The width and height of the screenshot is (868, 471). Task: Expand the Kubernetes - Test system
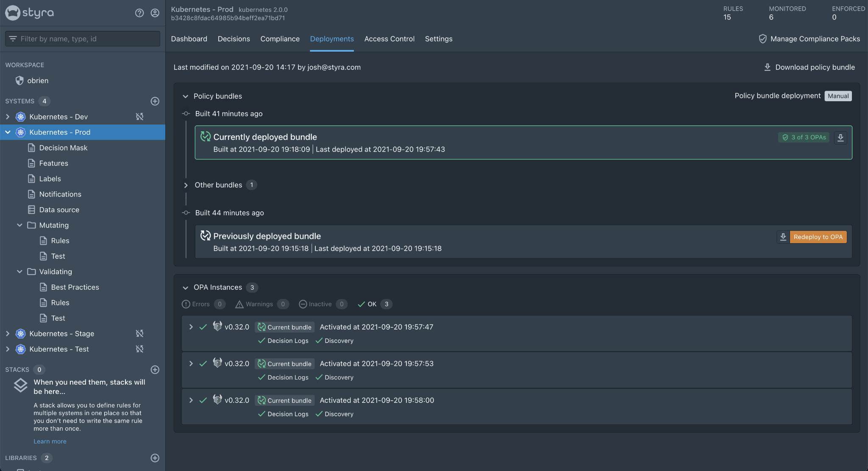pyautogui.click(x=8, y=349)
